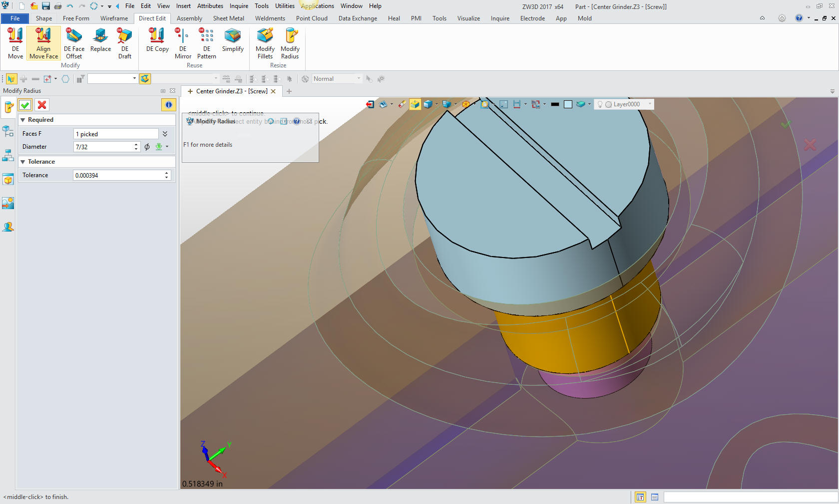This screenshot has height=504, width=839.
Task: Launch the DE Copy tool
Action: [157, 40]
